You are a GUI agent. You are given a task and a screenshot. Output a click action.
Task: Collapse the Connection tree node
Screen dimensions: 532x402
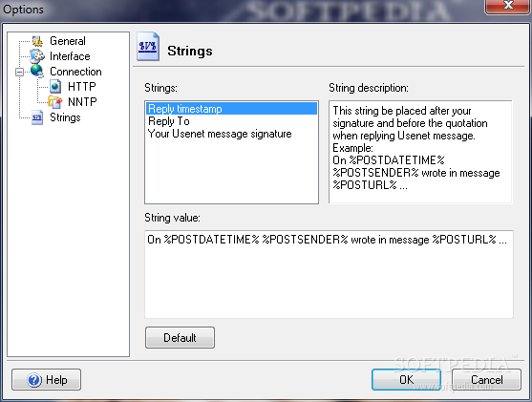(x=20, y=72)
